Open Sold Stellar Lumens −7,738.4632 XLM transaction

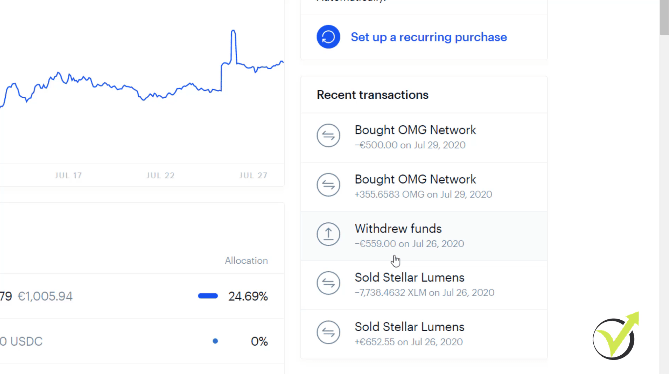(x=424, y=285)
